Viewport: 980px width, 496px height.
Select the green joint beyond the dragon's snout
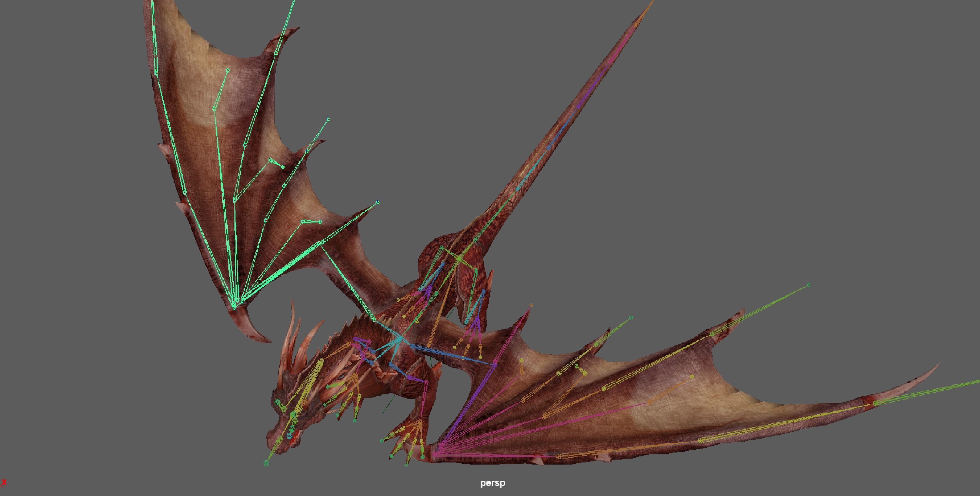pyautogui.click(x=266, y=463)
